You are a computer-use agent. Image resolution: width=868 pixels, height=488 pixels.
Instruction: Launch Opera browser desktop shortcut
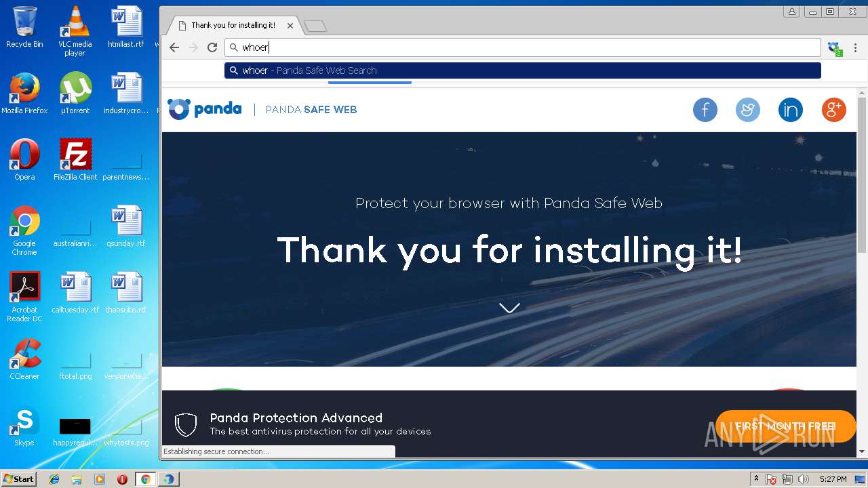click(x=24, y=160)
